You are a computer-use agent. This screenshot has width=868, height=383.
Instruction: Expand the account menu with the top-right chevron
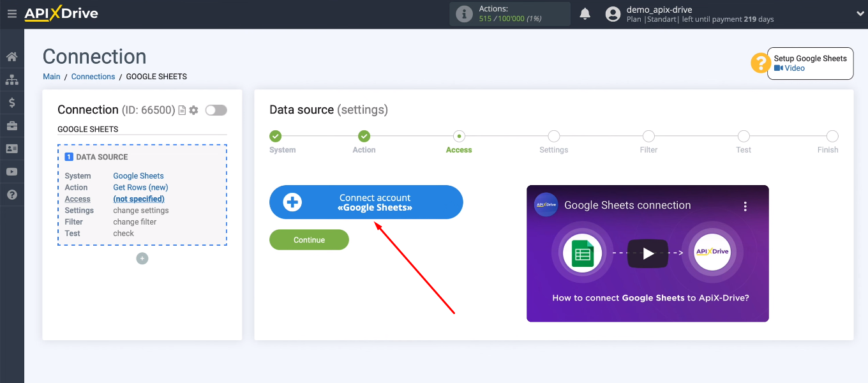click(858, 13)
